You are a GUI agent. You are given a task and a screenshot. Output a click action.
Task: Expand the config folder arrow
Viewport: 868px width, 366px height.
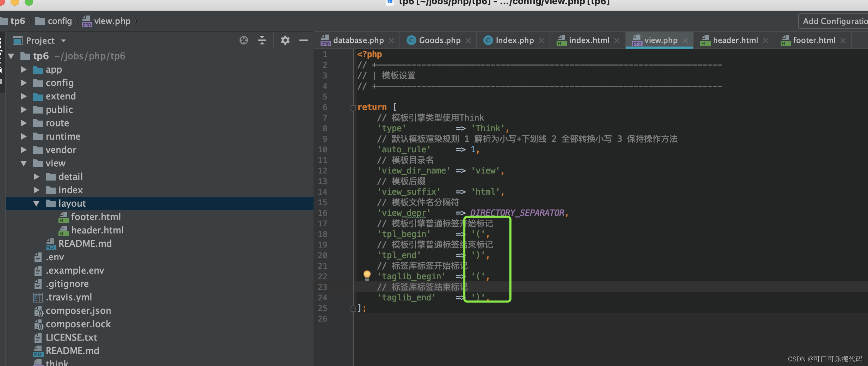(24, 83)
